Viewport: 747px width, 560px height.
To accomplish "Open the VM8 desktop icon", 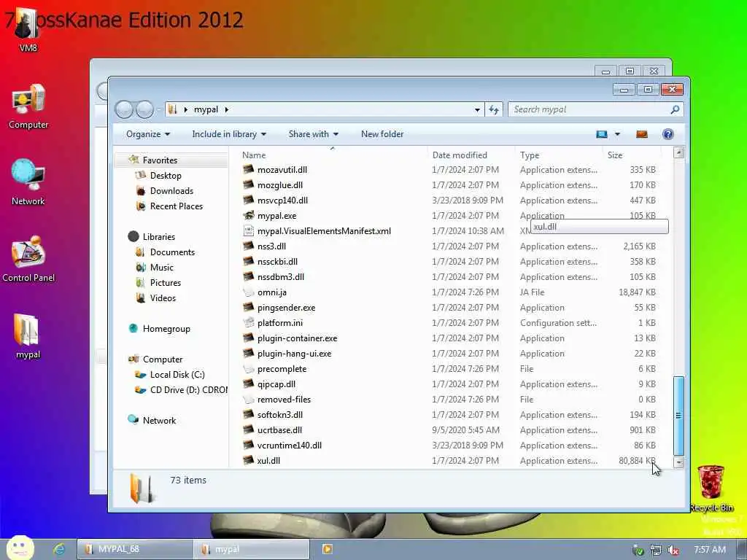I will (28, 29).
